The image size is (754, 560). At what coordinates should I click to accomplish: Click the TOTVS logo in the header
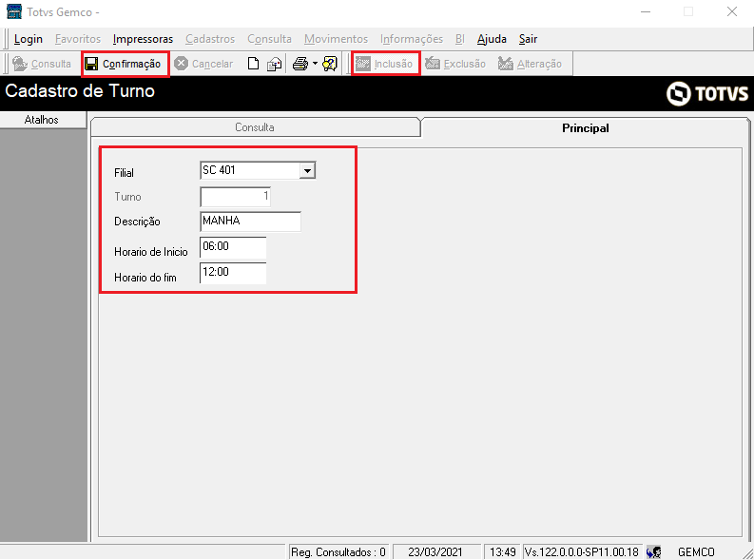[706, 93]
